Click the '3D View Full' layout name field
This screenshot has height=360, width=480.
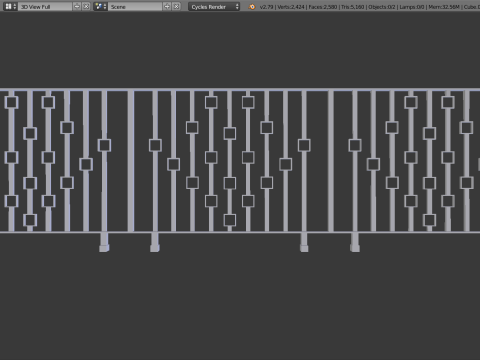tap(45, 6)
